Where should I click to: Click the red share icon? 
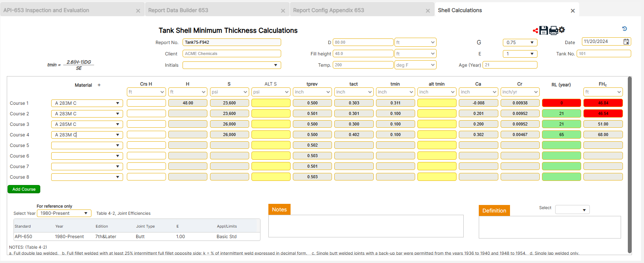[535, 31]
